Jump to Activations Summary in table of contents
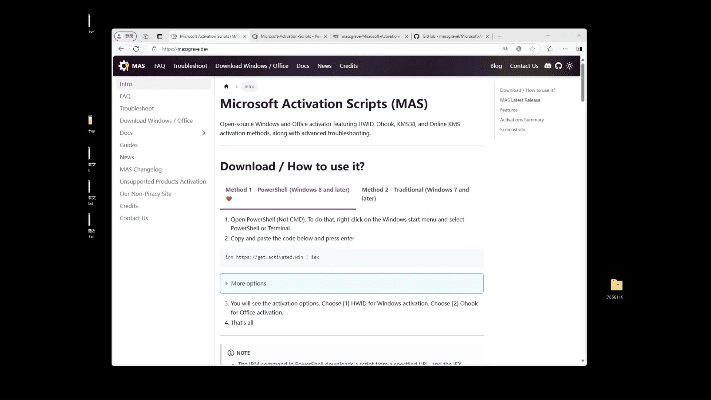The width and height of the screenshot is (711, 400). pyautogui.click(x=521, y=119)
